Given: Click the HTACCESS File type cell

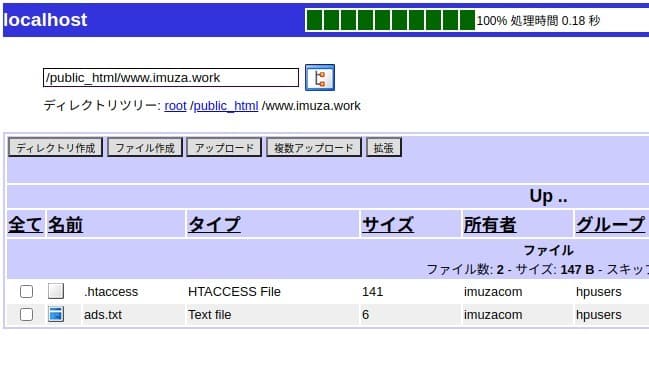Looking at the screenshot, I should (234, 292).
